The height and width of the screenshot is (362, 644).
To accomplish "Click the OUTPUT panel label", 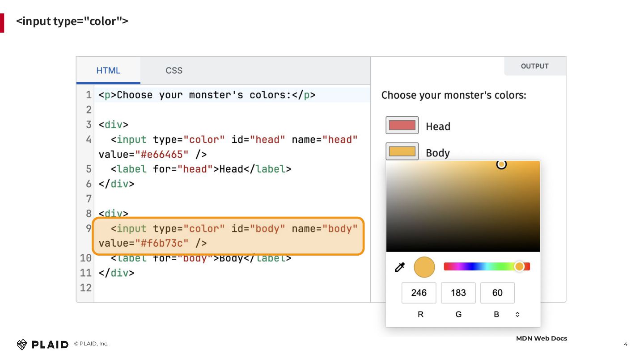I will click(x=534, y=66).
